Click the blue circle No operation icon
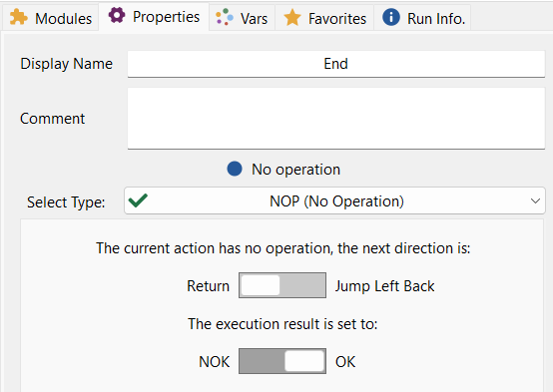The width and height of the screenshot is (553, 392). click(235, 169)
